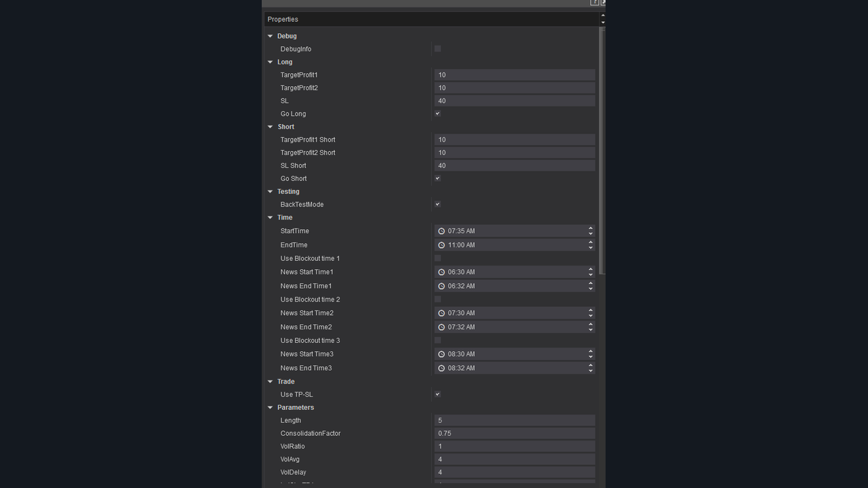Decrement EndTime with the down arrow

click(591, 248)
